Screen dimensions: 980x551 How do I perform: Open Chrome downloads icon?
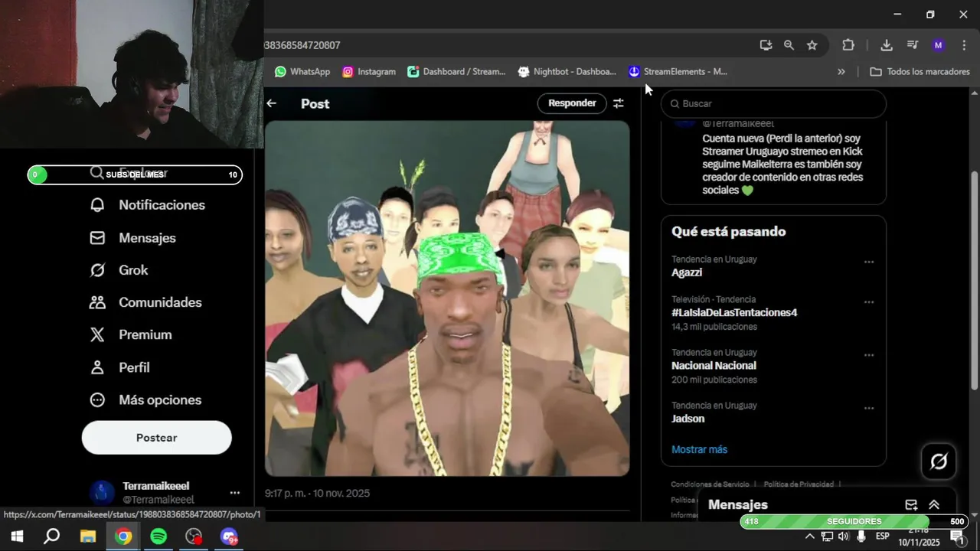click(887, 45)
